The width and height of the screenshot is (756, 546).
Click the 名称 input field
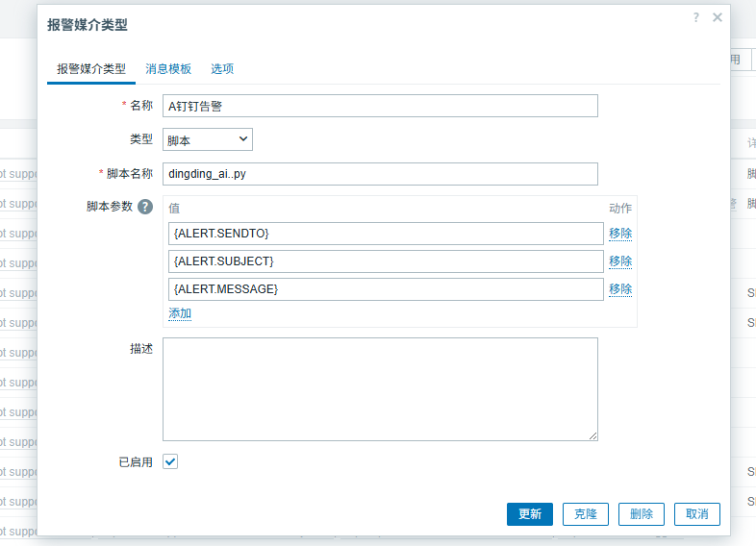(x=380, y=106)
